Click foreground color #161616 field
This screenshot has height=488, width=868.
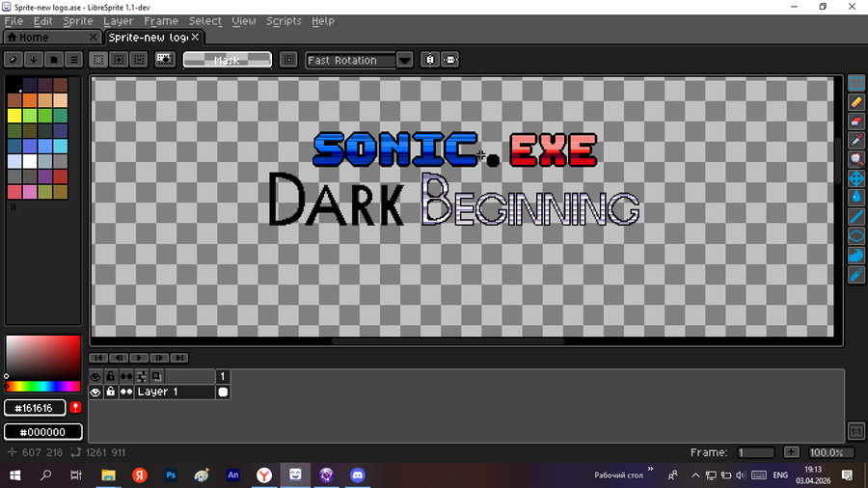(x=35, y=408)
